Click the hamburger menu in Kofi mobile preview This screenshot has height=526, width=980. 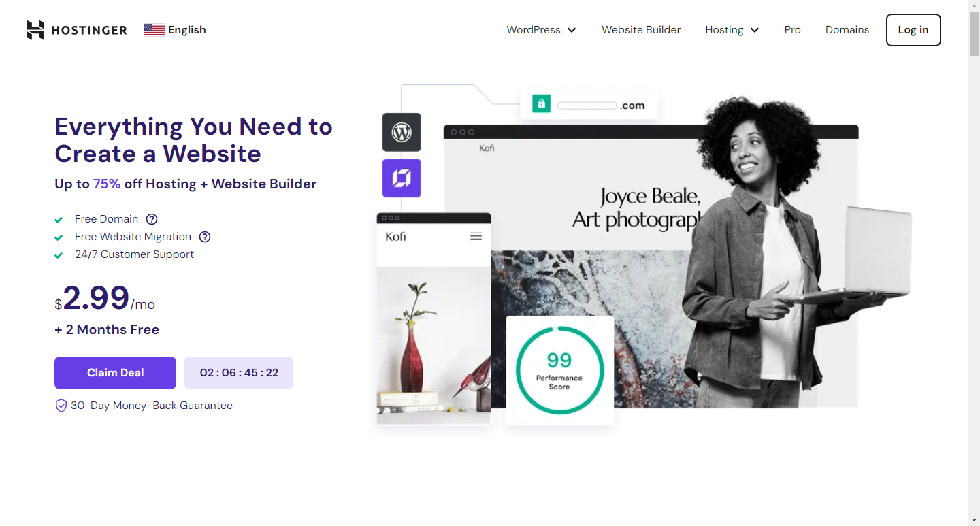[476, 236]
